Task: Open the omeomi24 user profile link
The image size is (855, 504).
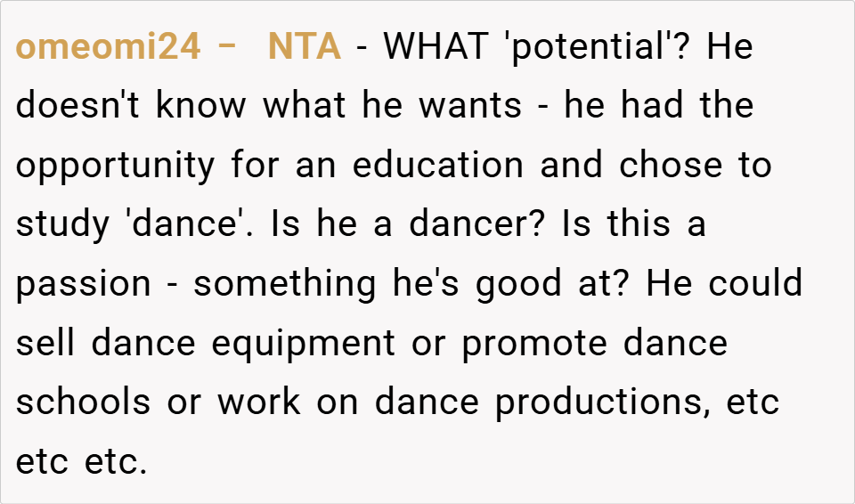Action: (x=109, y=47)
